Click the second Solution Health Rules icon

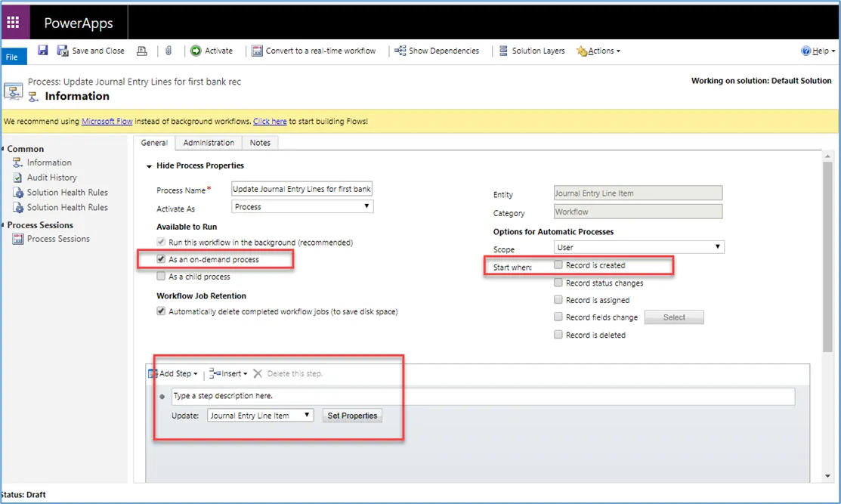pyautogui.click(x=17, y=208)
